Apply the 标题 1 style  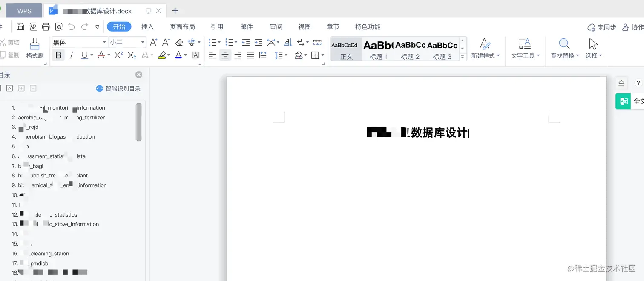pos(378,49)
